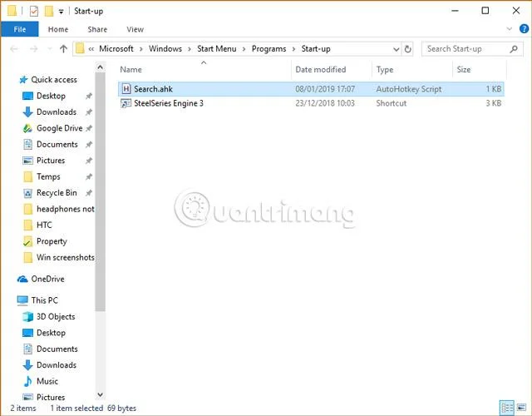Click the Properties quick access toolbar icon
Image resolution: width=532 pixels, height=416 pixels.
click(34, 11)
